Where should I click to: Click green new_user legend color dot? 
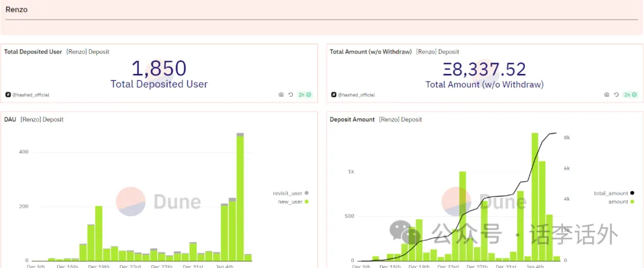[x=306, y=201]
